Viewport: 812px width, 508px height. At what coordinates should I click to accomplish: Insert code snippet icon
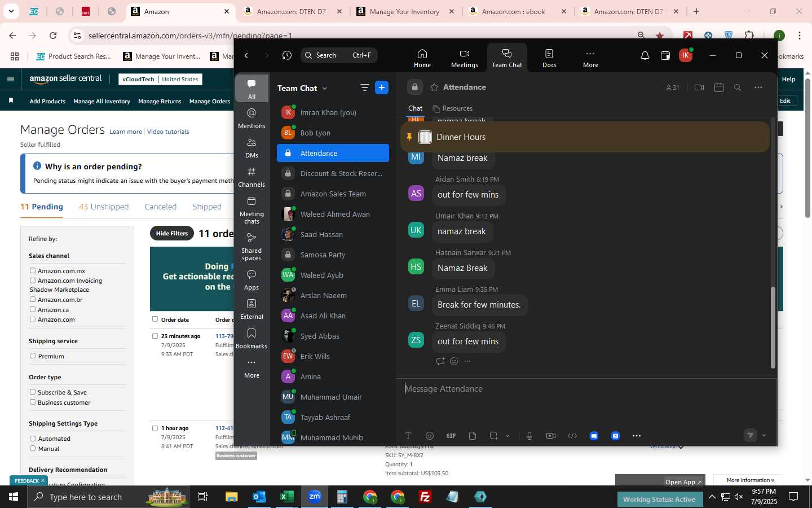pos(572,436)
